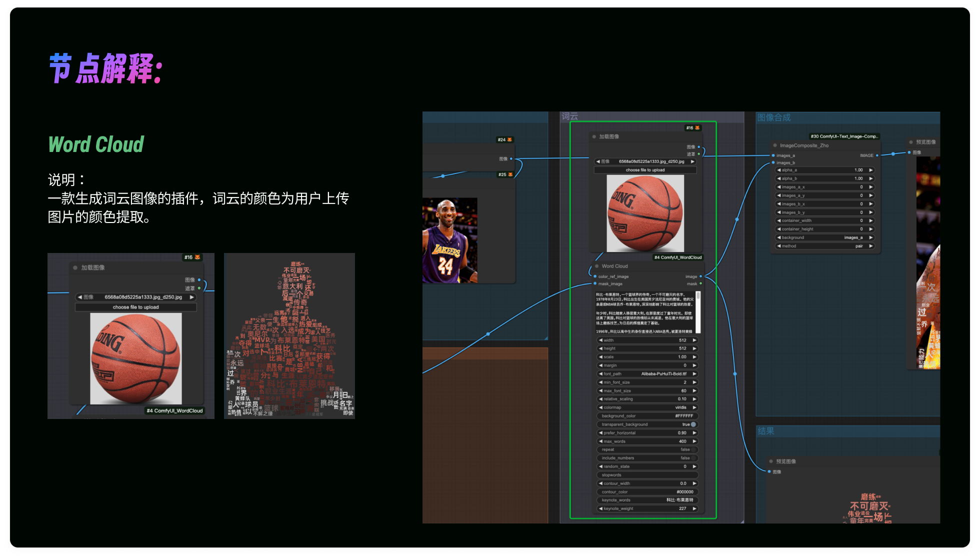Increase height value in Word Cloud node
Image resolution: width=980 pixels, height=560 pixels.
694,348
